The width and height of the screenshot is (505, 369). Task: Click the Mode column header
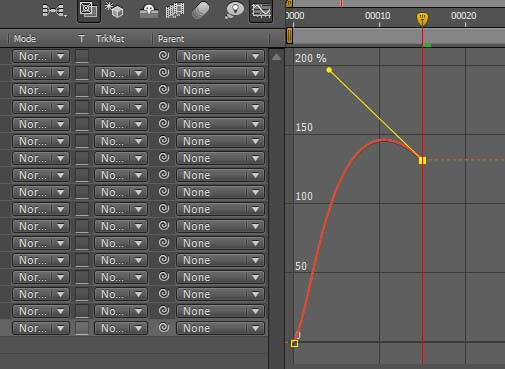coord(25,39)
